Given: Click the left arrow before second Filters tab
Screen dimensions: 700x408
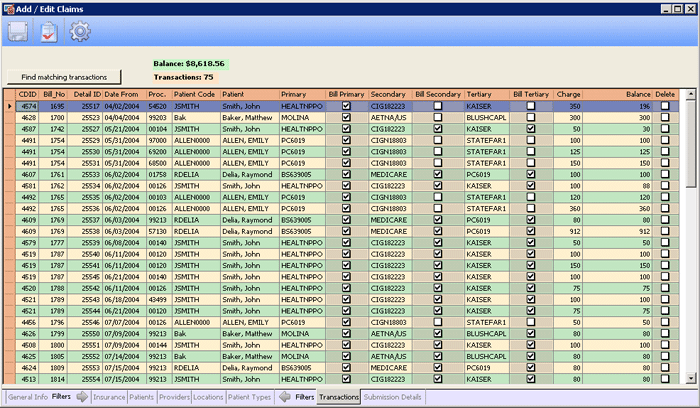Looking at the screenshot, I should click(x=284, y=397).
